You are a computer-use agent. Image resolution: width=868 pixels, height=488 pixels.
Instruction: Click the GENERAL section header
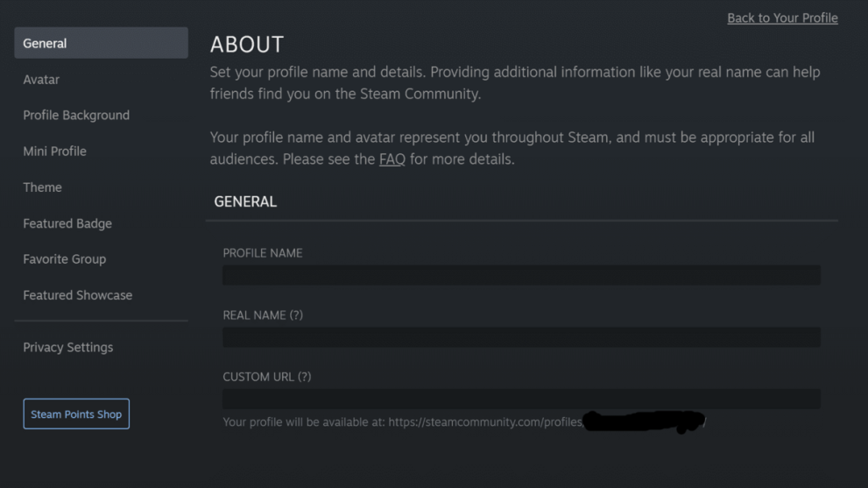(245, 202)
